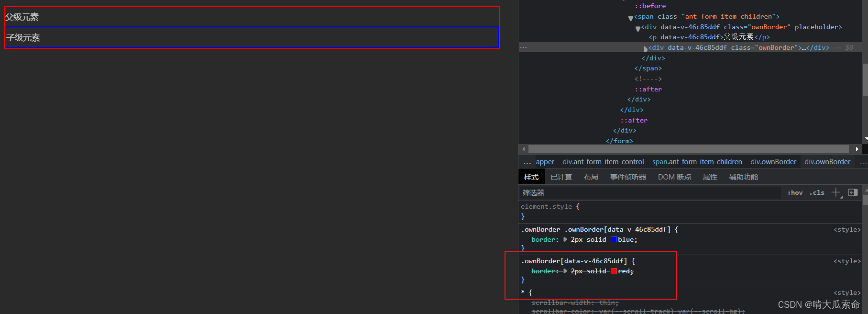Viewport: 868px width, 314px height.
Task: Select the closing </form> tag row
Action: click(x=619, y=141)
